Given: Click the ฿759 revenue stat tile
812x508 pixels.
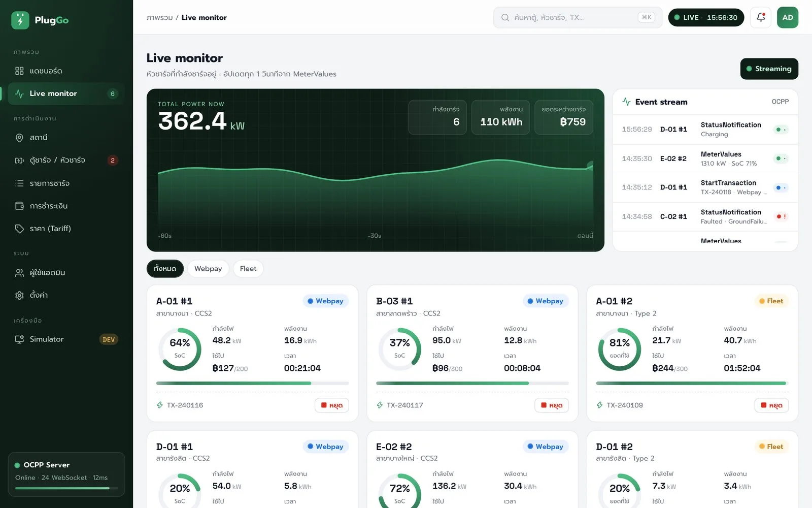Looking at the screenshot, I should coord(564,117).
